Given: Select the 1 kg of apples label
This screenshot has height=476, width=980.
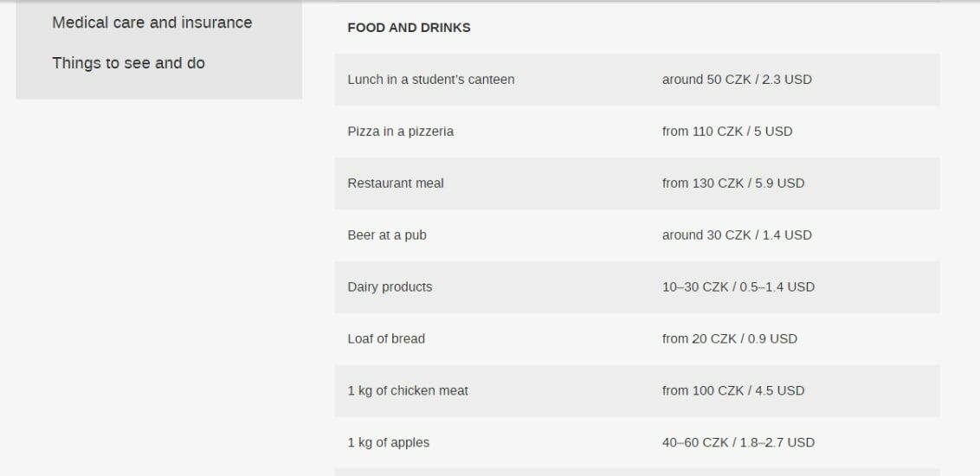Looking at the screenshot, I should 388,442.
